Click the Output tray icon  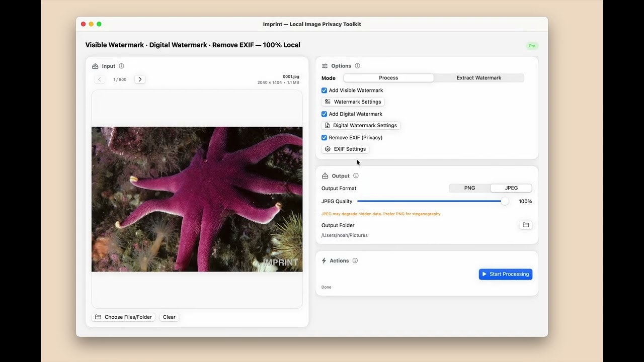coord(325,176)
